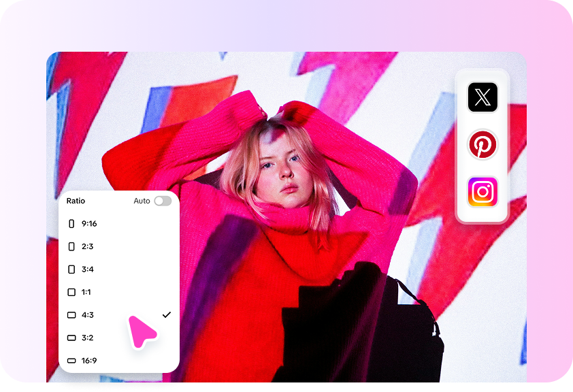Click the portrait icon beside 9:16
The image size is (573, 392).
pos(72,223)
